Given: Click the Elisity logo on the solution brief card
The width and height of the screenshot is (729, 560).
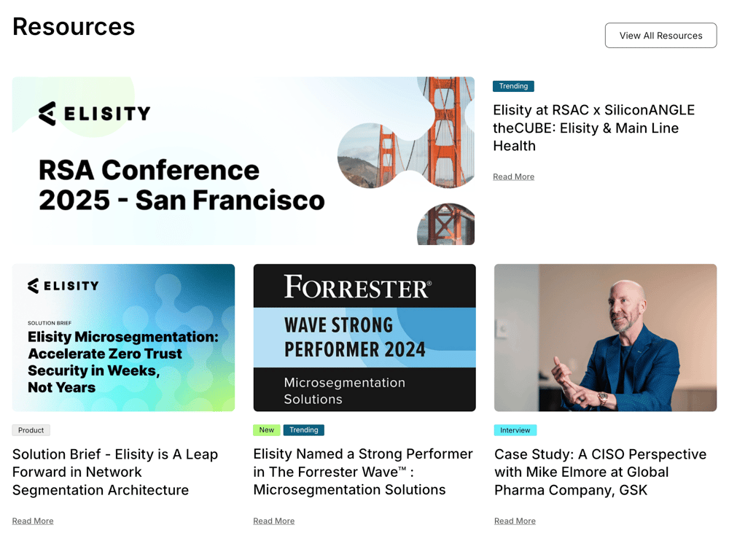Looking at the screenshot, I should (62, 286).
